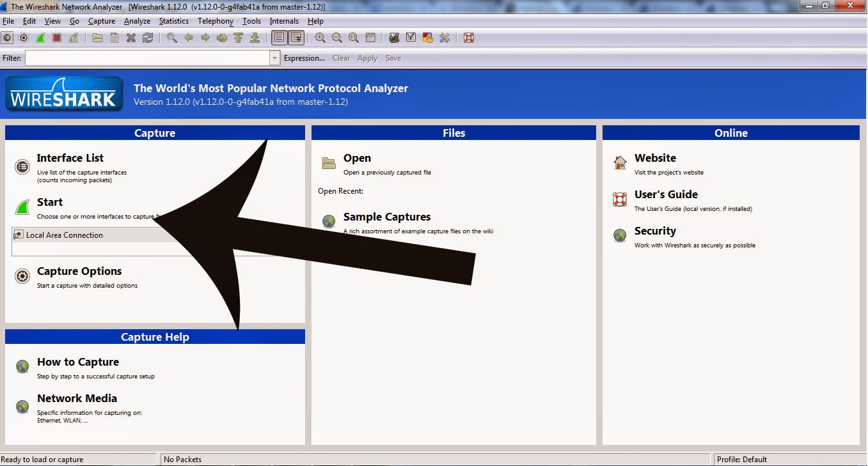This screenshot has width=868, height=466.
Task: Toggle auto scroll during live capture
Action: [x=296, y=38]
